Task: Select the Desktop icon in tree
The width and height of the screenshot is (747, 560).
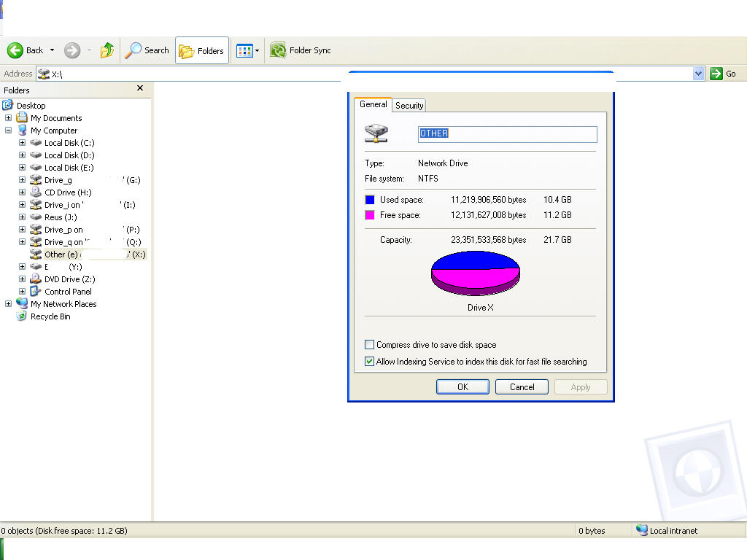Action: 7,105
